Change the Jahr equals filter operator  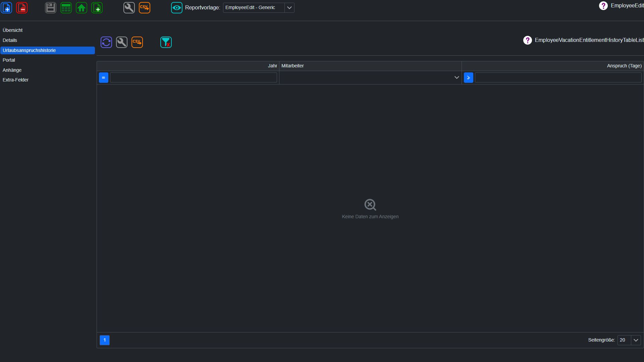104,78
